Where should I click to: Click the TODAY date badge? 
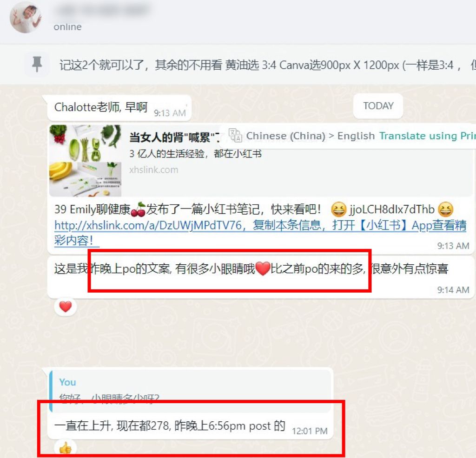378,106
